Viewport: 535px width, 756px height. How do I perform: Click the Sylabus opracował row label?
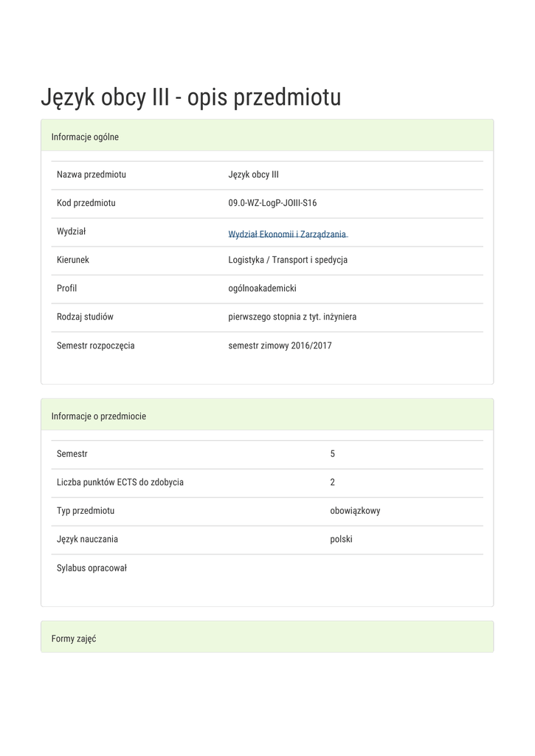click(x=92, y=568)
